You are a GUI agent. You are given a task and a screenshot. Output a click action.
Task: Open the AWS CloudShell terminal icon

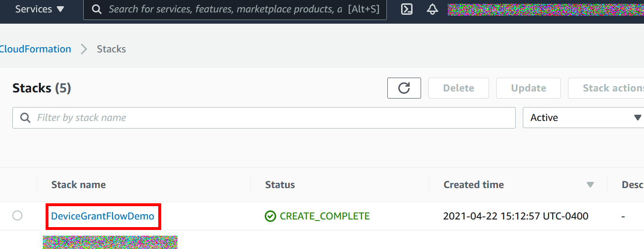click(407, 9)
